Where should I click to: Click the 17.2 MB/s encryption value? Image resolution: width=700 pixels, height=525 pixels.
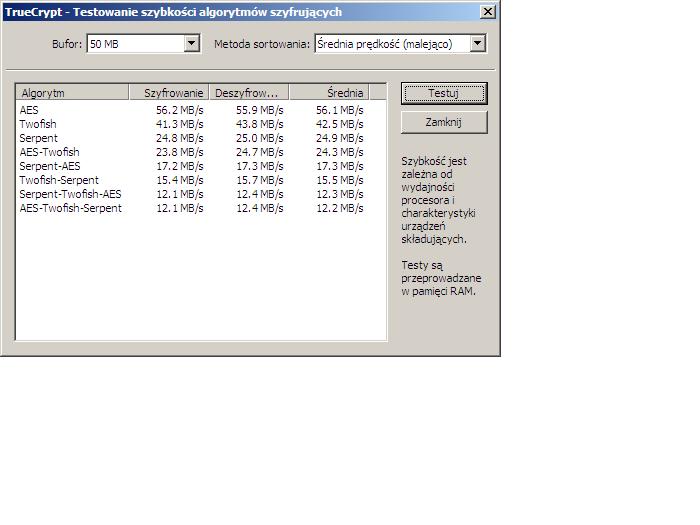click(x=179, y=166)
